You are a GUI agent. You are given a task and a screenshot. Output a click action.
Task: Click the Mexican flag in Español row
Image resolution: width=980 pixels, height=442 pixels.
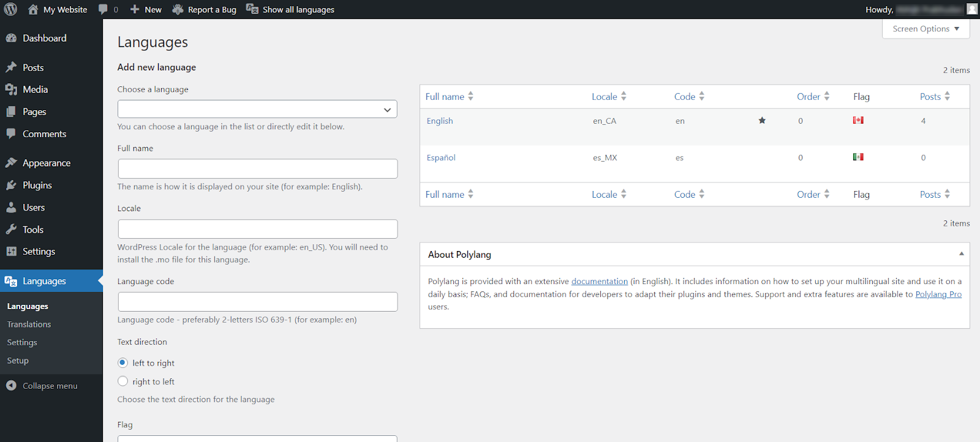(858, 157)
